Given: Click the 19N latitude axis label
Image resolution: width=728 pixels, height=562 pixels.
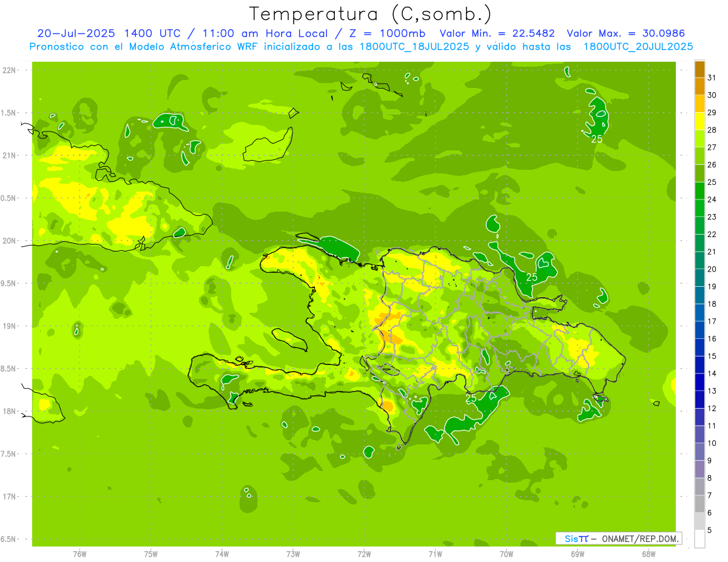Looking at the screenshot, I should (x=8, y=326).
